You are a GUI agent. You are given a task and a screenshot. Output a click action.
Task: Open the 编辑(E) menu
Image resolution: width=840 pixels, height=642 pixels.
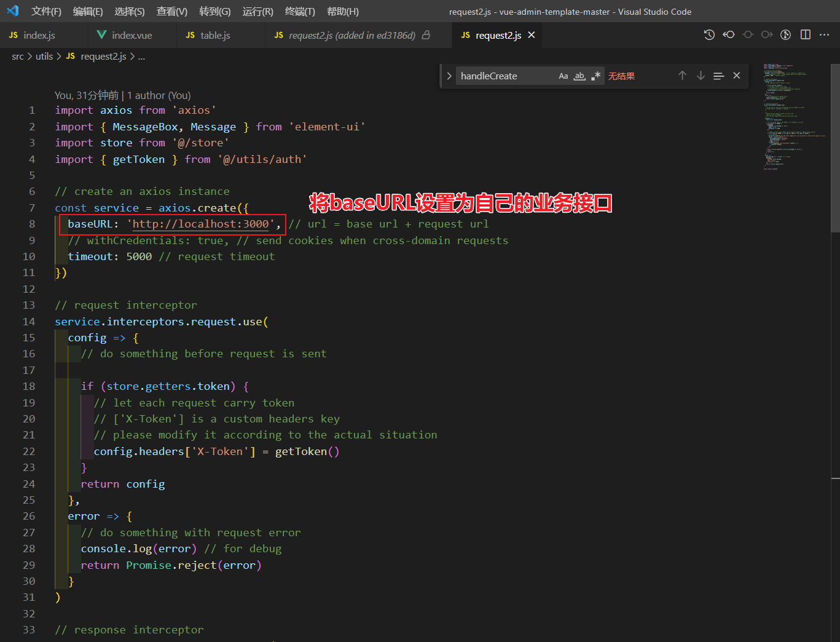(88, 12)
